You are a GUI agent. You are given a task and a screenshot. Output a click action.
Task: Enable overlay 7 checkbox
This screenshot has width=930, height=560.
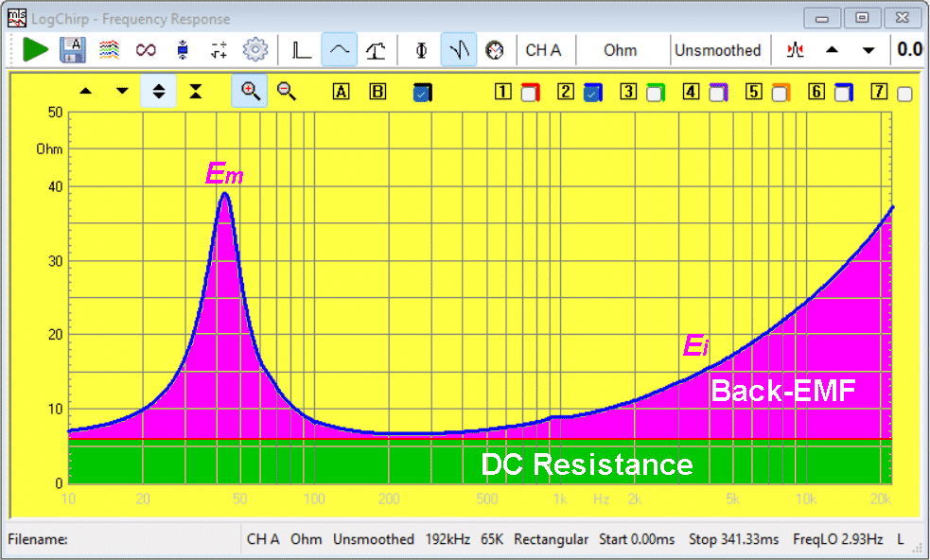(905, 95)
